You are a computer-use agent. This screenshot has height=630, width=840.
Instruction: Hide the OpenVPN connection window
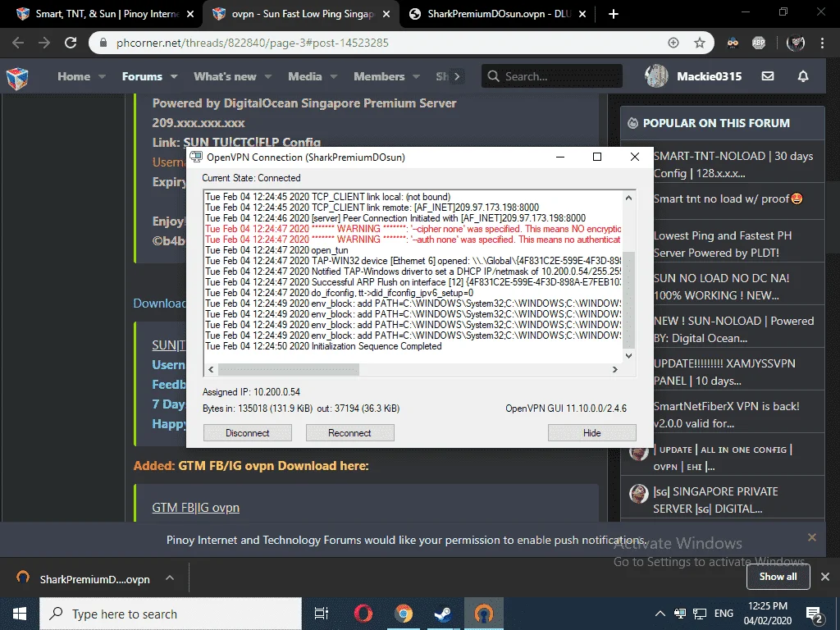pyautogui.click(x=592, y=433)
